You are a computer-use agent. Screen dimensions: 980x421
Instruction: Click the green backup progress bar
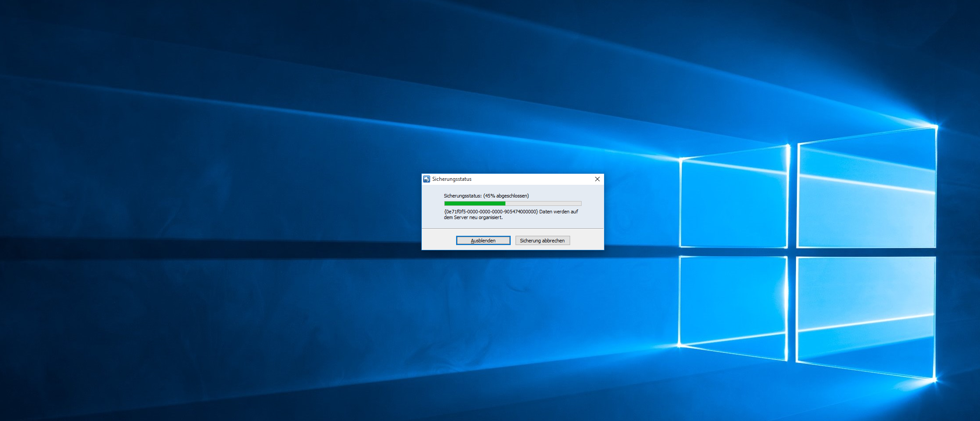(513, 204)
